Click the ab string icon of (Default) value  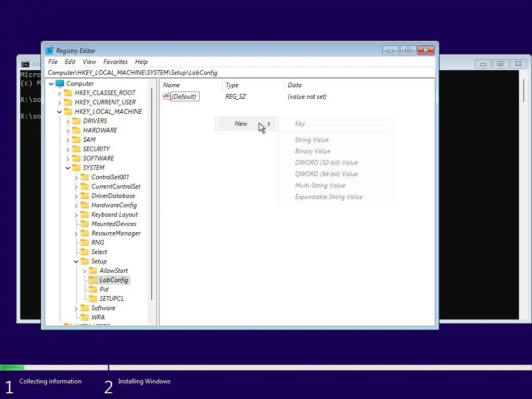pyautogui.click(x=166, y=96)
